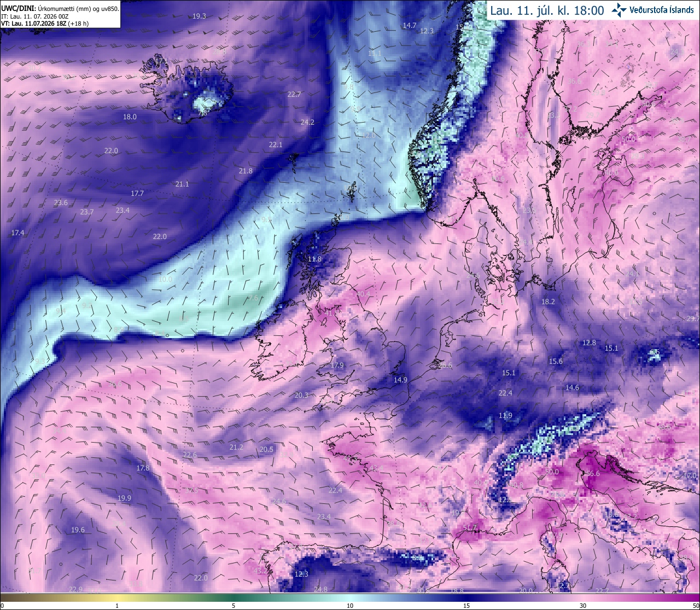700x610 pixels.
Task: Click the UWC/DINI title in info box
Action: [19, 8]
